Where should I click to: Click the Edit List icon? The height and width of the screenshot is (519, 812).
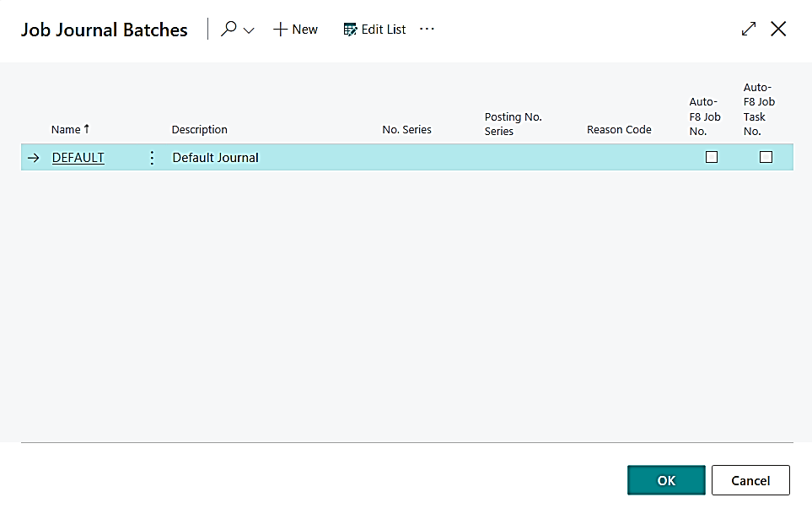click(350, 30)
